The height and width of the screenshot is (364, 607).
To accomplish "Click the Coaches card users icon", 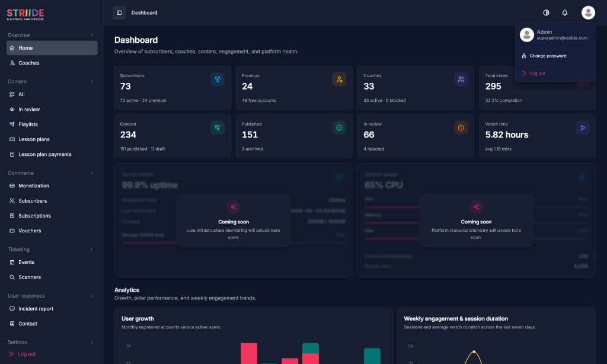I will coord(461,79).
